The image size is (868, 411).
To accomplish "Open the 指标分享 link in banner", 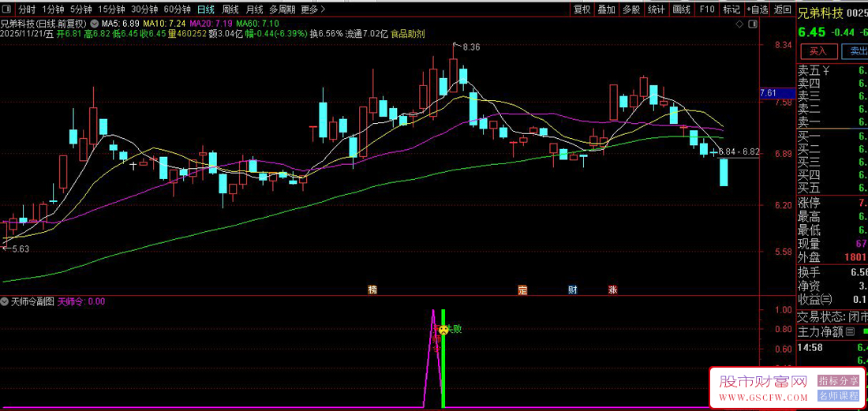I will (838, 380).
